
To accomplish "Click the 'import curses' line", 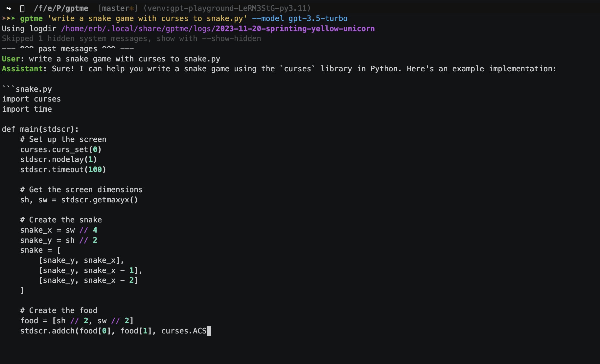I will pyautogui.click(x=32, y=99).
